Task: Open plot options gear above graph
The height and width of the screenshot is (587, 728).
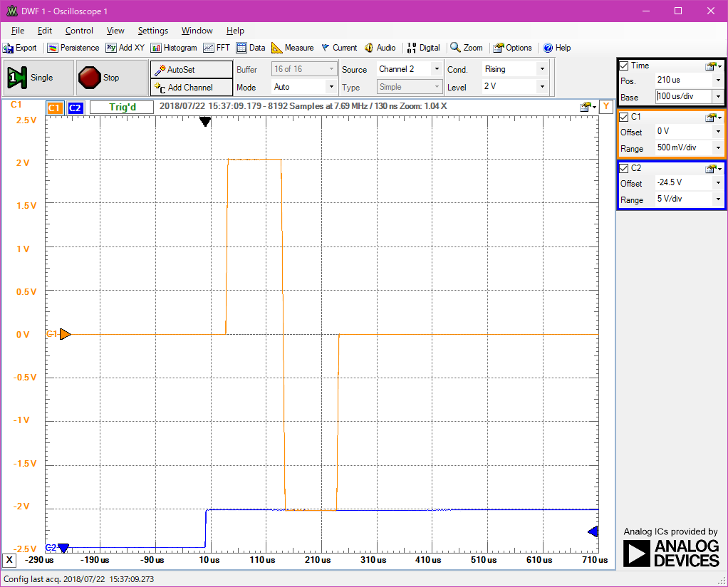Action: tap(588, 108)
